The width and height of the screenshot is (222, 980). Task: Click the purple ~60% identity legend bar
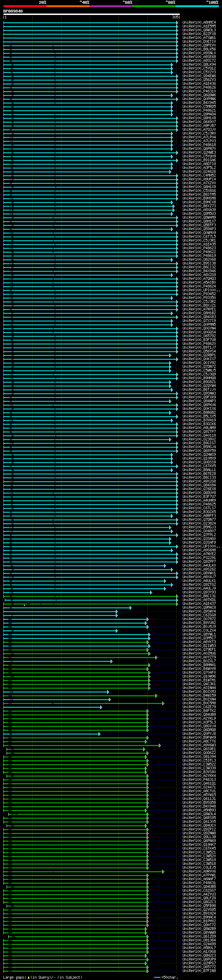pos(111,6)
